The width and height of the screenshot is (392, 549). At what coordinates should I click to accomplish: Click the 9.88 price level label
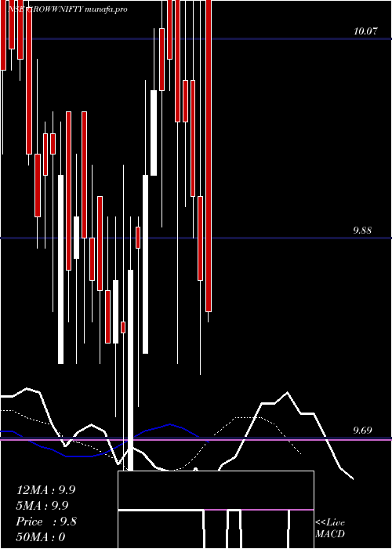pyautogui.click(x=362, y=231)
